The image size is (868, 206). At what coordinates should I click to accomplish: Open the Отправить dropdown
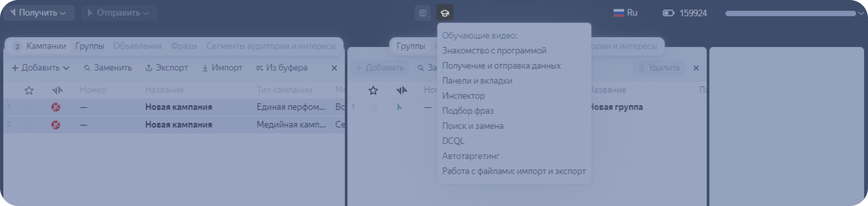(119, 12)
